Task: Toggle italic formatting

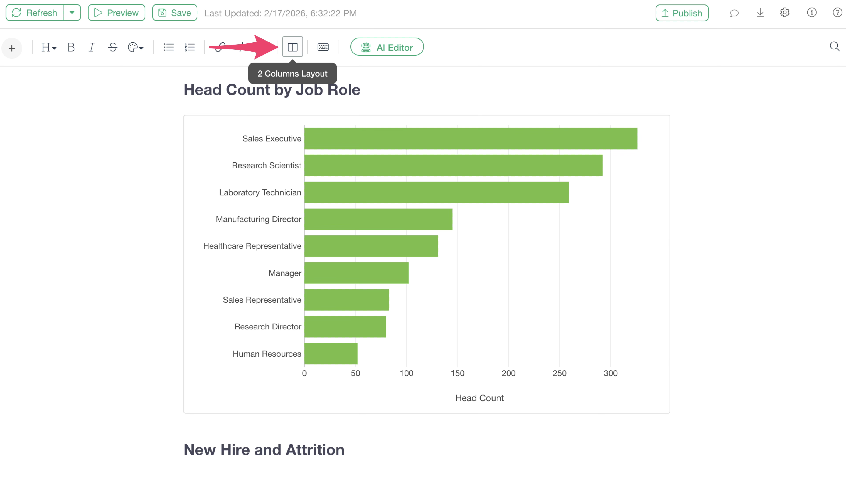Action: point(92,47)
